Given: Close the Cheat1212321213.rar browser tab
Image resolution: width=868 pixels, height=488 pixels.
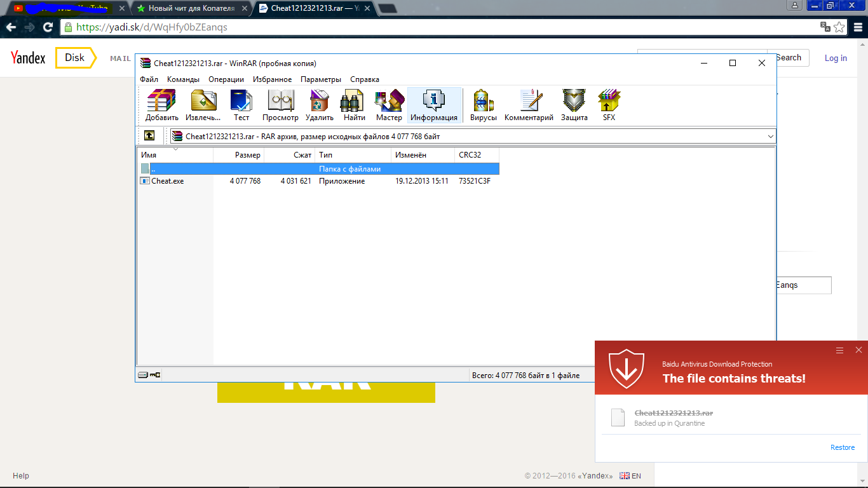Looking at the screenshot, I should pyautogui.click(x=368, y=9).
